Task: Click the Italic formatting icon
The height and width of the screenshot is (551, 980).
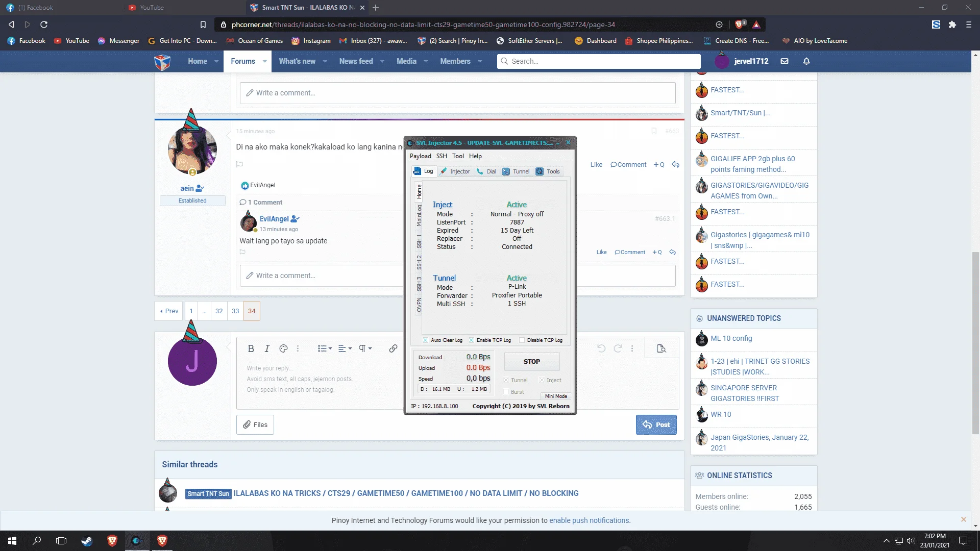Action: tap(266, 348)
